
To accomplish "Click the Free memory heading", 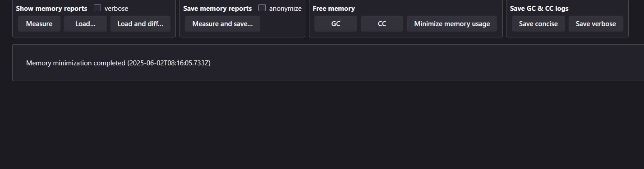I will pyautogui.click(x=334, y=9).
